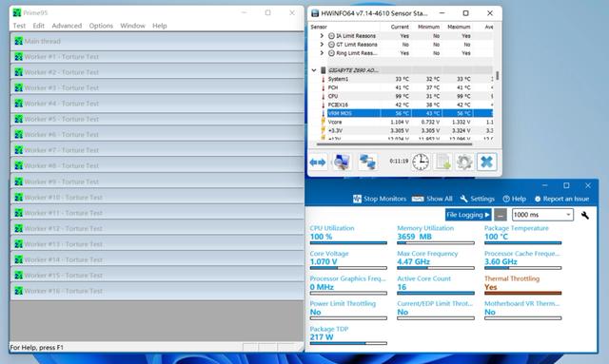Click the Report an Issue link

point(561,199)
